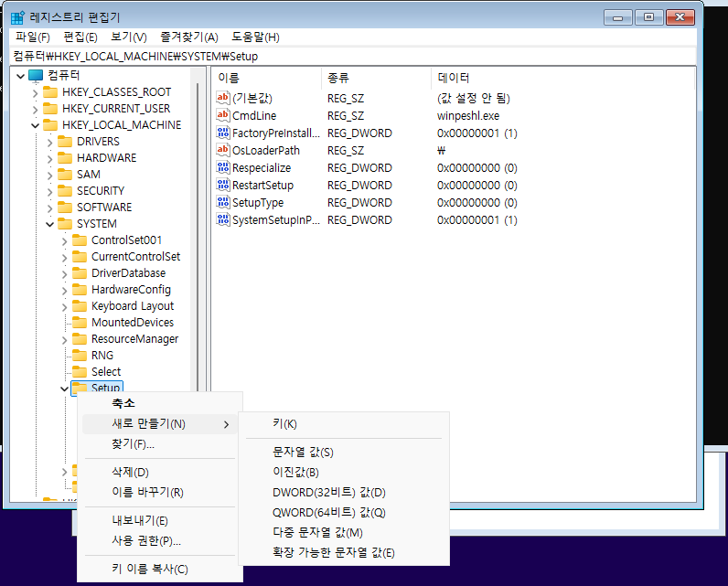Viewport: 728px width, 586px height.
Task: Click the DWORD icon beside SetupType
Action: pyautogui.click(x=223, y=202)
